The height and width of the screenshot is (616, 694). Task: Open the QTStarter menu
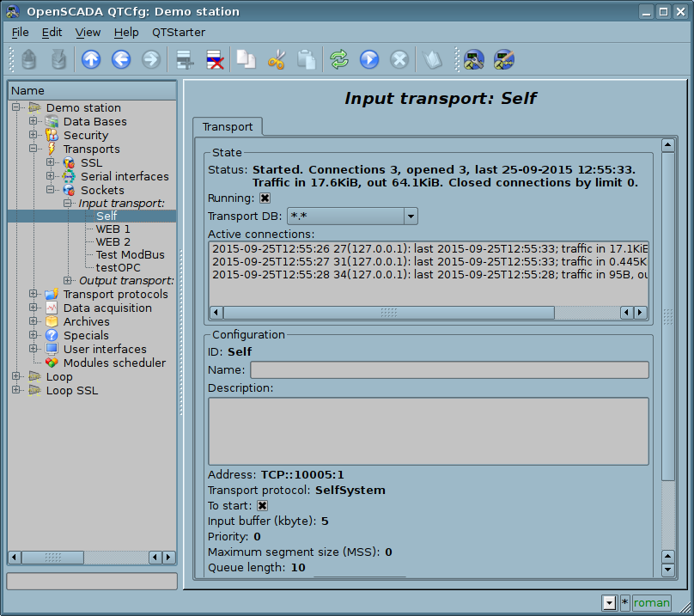[179, 33]
